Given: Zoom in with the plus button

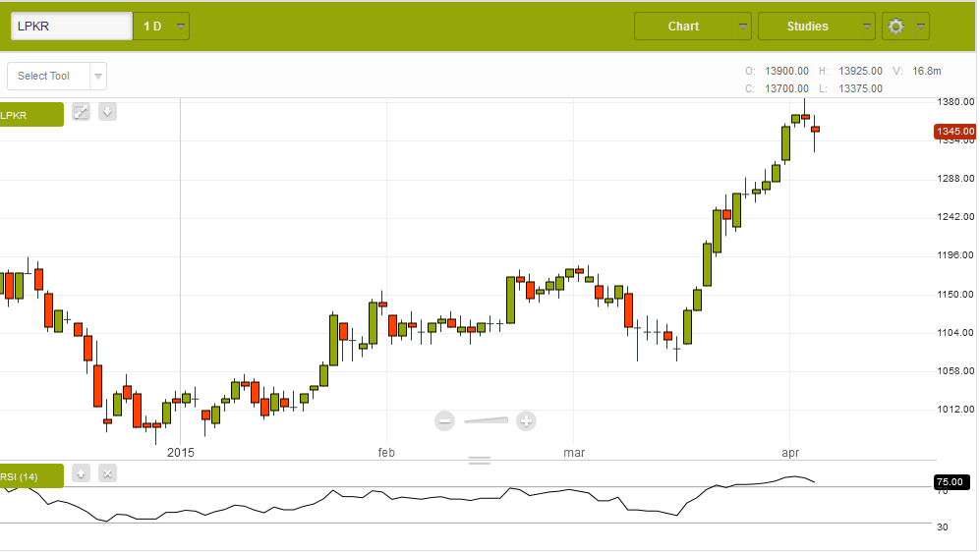Looking at the screenshot, I should coord(526,421).
